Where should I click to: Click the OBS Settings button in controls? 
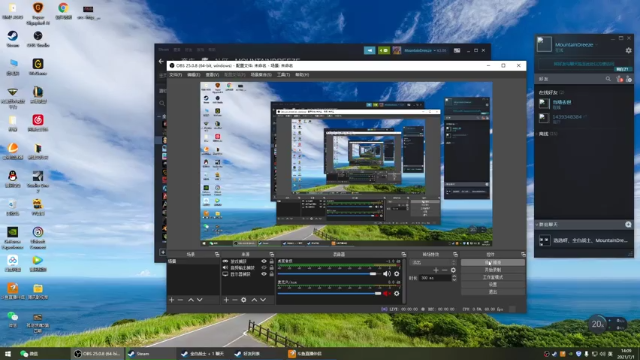click(x=493, y=284)
